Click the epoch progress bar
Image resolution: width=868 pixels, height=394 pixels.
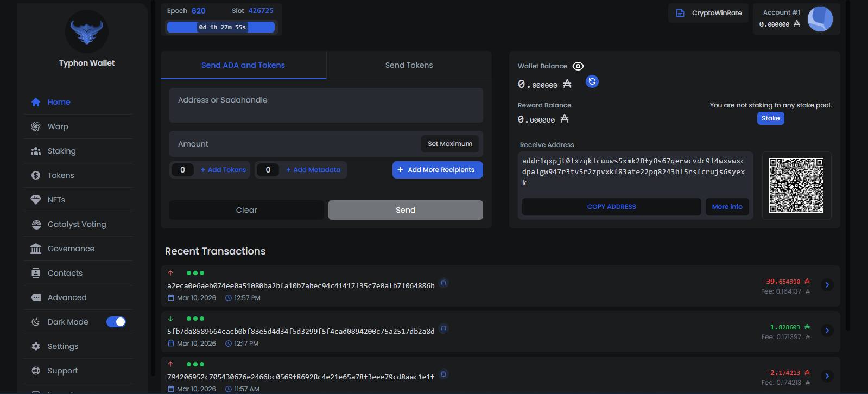coord(221,27)
